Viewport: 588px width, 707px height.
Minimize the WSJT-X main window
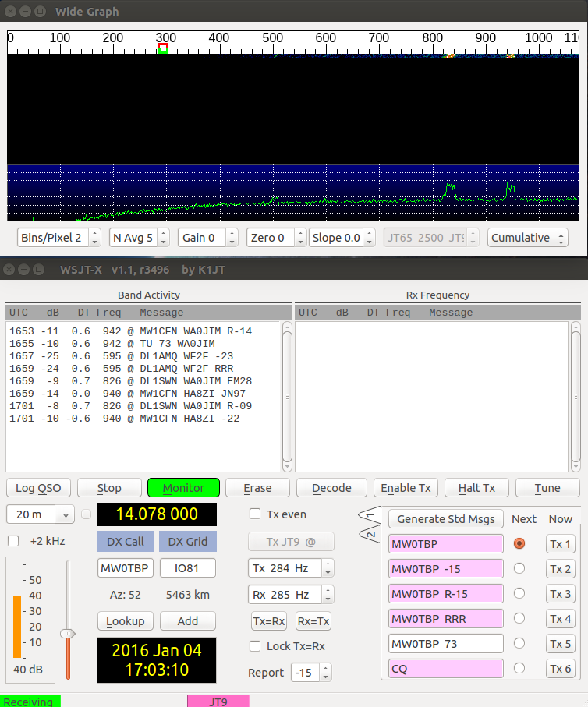24,270
